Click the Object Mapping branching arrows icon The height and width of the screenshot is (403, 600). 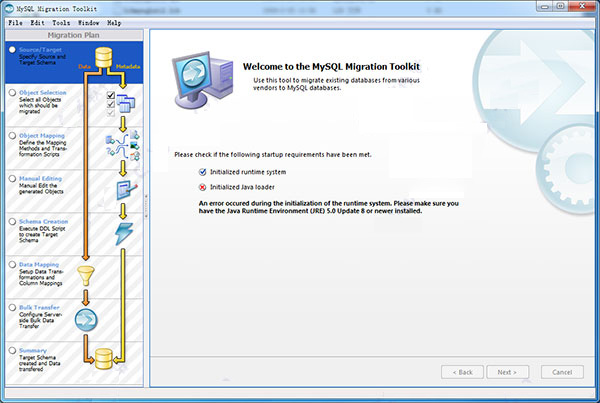tap(122, 146)
